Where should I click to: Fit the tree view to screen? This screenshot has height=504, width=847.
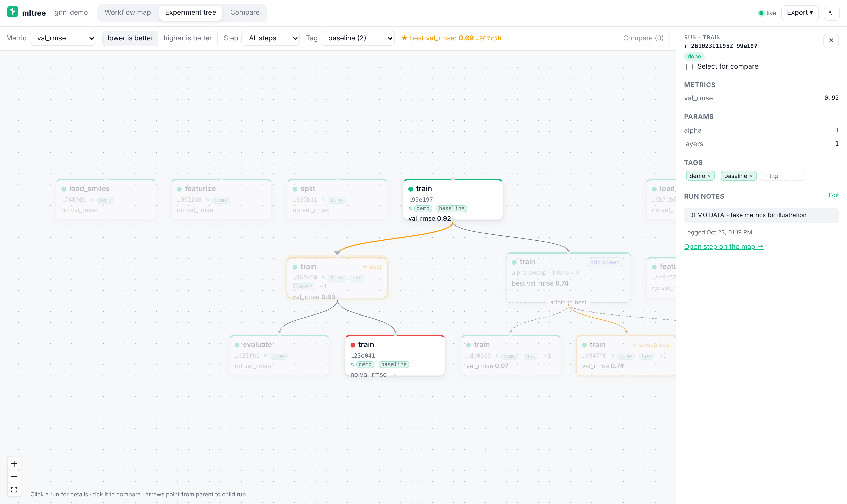pos(14,489)
